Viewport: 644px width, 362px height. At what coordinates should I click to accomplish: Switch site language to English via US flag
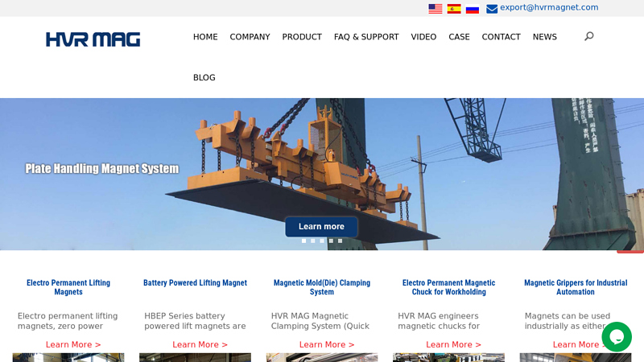coord(435,9)
